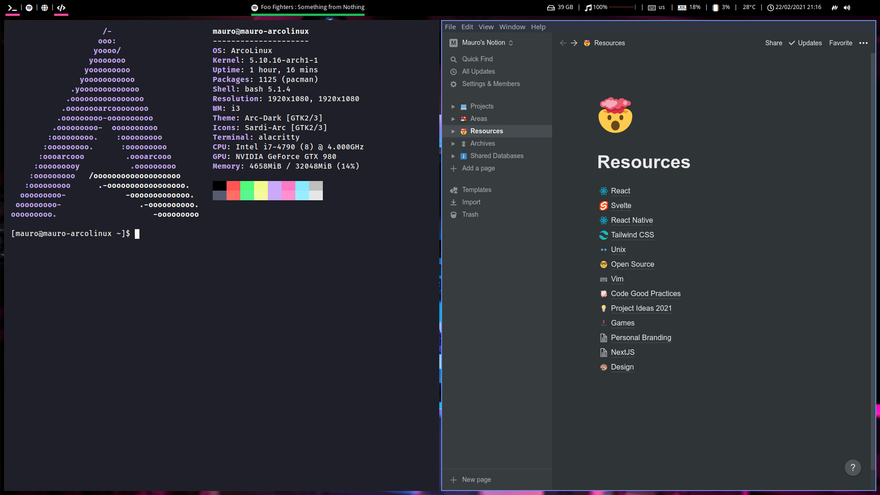Open the View menu

pyautogui.click(x=486, y=27)
